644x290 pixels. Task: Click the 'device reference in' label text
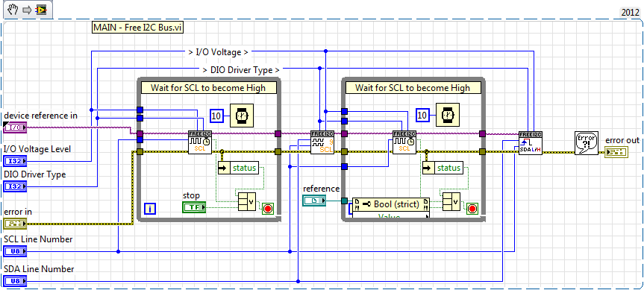pyautogui.click(x=40, y=116)
